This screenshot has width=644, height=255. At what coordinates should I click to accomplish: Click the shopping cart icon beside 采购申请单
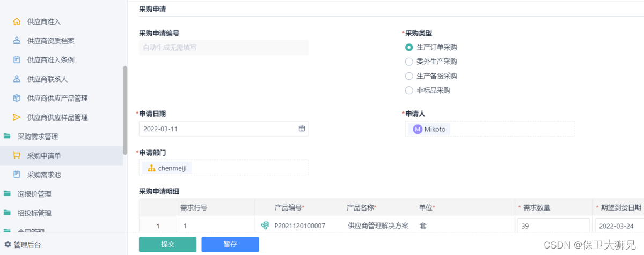point(17,156)
